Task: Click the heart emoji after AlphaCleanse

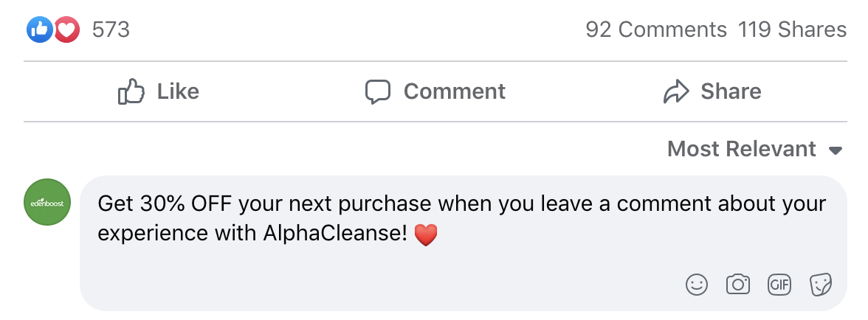Action: point(426,235)
